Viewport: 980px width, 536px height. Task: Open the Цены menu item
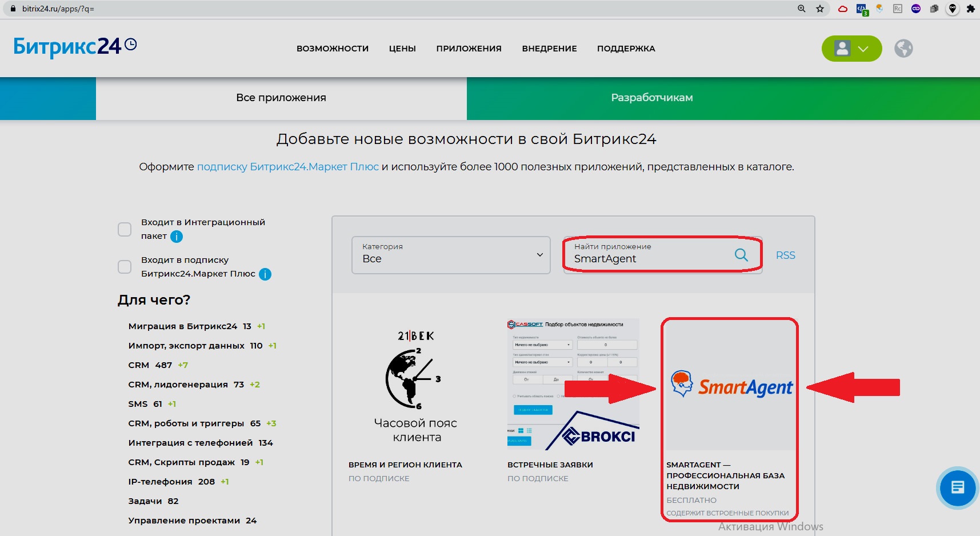point(402,49)
